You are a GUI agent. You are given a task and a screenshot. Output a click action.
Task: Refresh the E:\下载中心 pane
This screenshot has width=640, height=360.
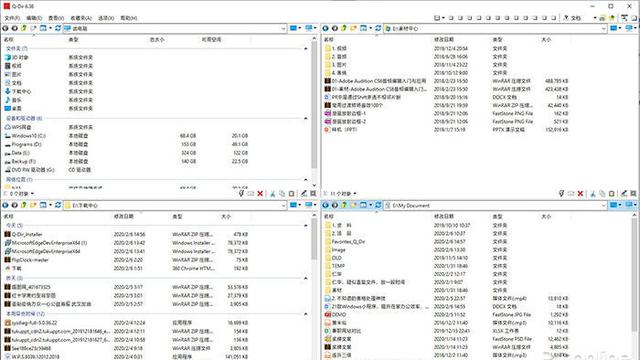point(58,205)
